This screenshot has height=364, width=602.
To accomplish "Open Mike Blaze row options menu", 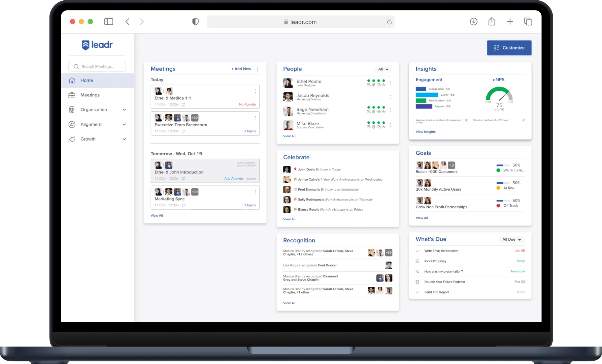I will pos(390,125).
